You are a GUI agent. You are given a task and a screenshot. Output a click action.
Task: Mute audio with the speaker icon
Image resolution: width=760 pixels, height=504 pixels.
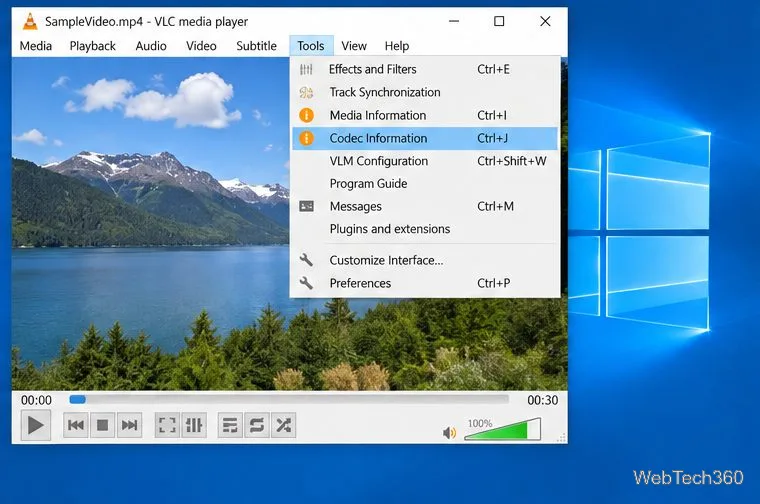click(449, 432)
